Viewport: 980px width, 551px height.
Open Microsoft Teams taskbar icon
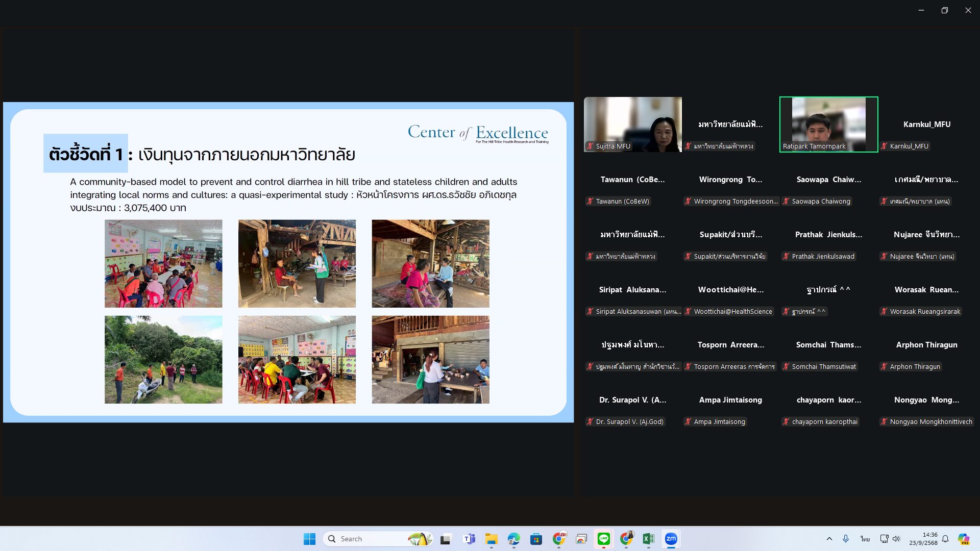click(x=469, y=539)
